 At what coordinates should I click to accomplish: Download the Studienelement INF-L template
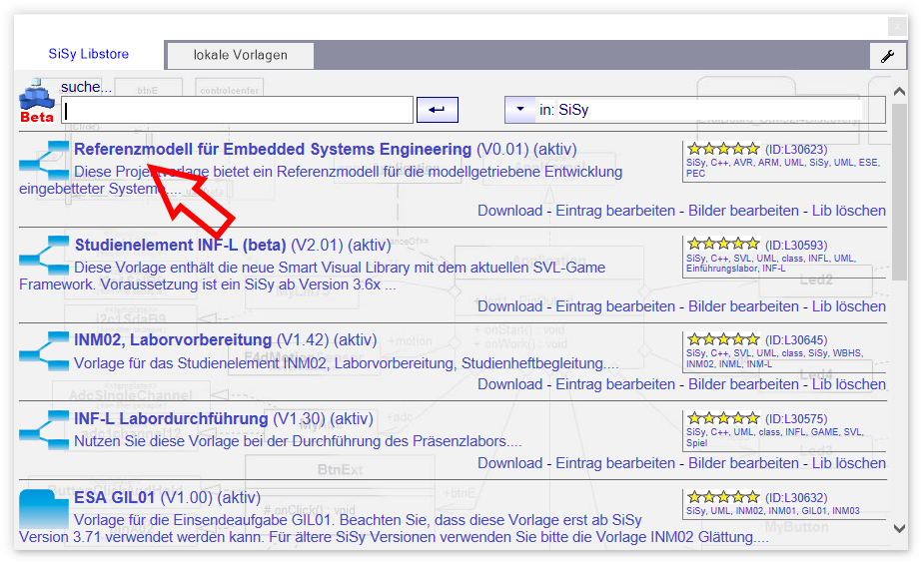point(509,306)
